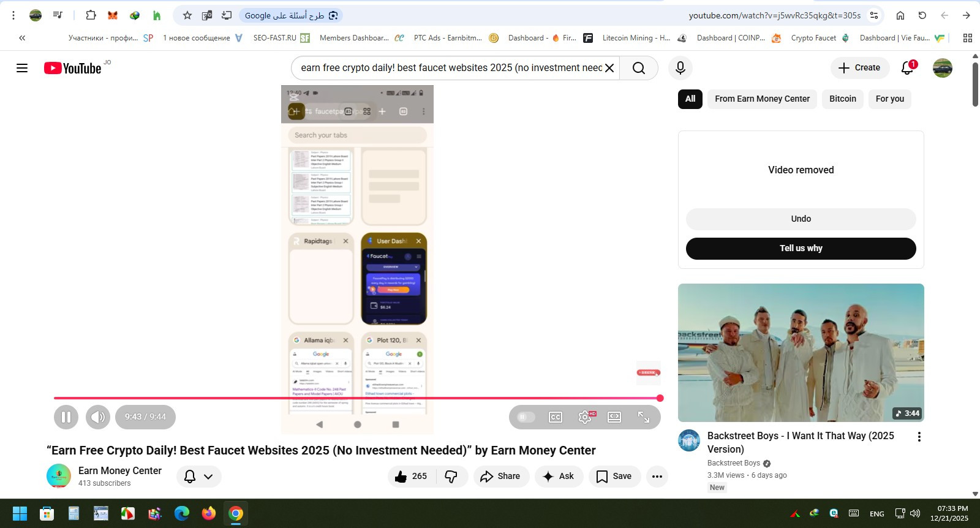Click Tell us why button
Viewport: 980px width, 528px height.
pos(801,248)
